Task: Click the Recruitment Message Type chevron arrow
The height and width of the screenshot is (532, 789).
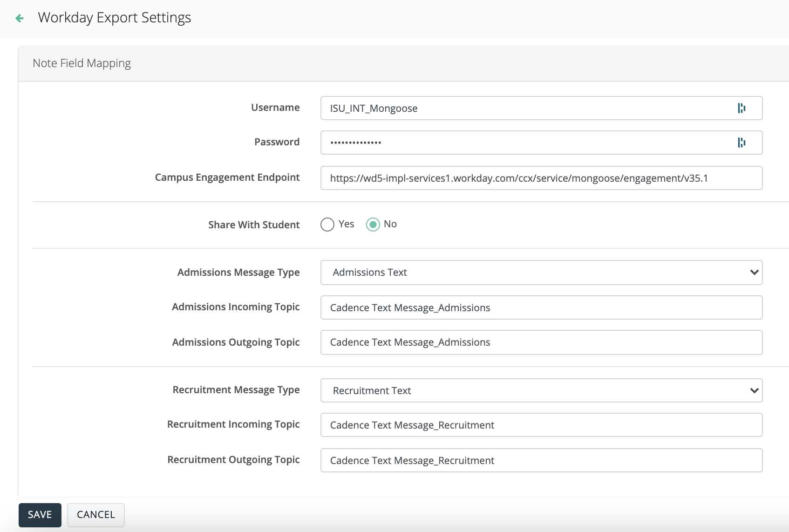Action: tap(754, 391)
